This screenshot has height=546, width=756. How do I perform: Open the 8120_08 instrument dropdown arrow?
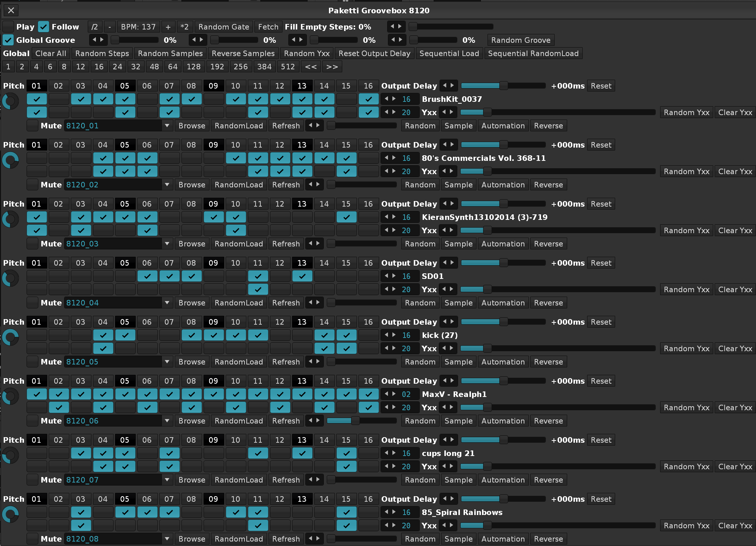[167, 539]
